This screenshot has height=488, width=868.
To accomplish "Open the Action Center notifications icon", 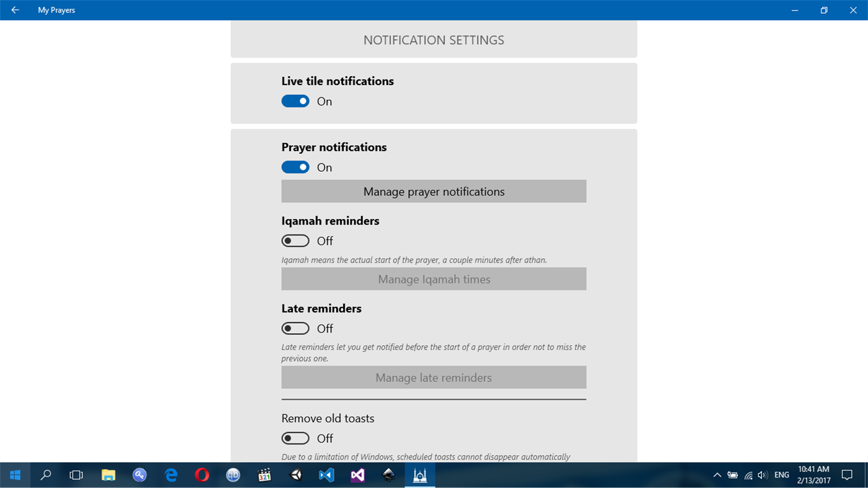I will tap(847, 475).
